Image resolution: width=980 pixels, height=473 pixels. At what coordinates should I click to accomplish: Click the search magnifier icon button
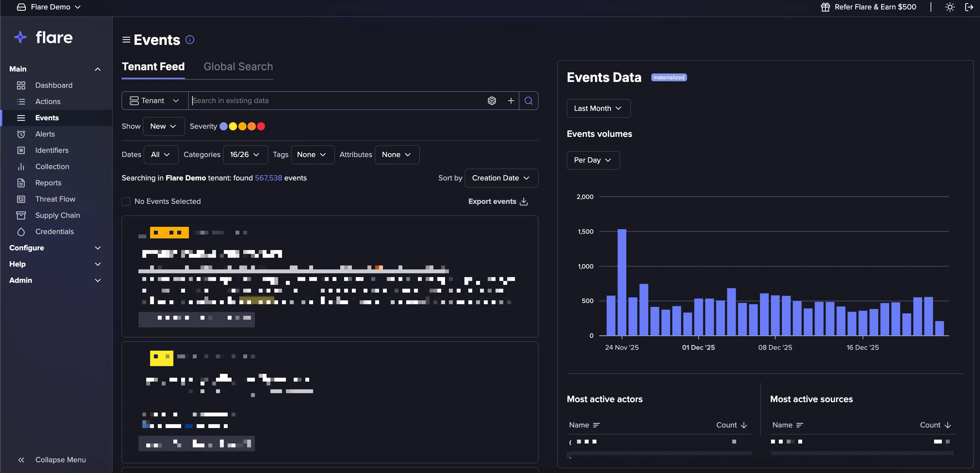click(528, 100)
